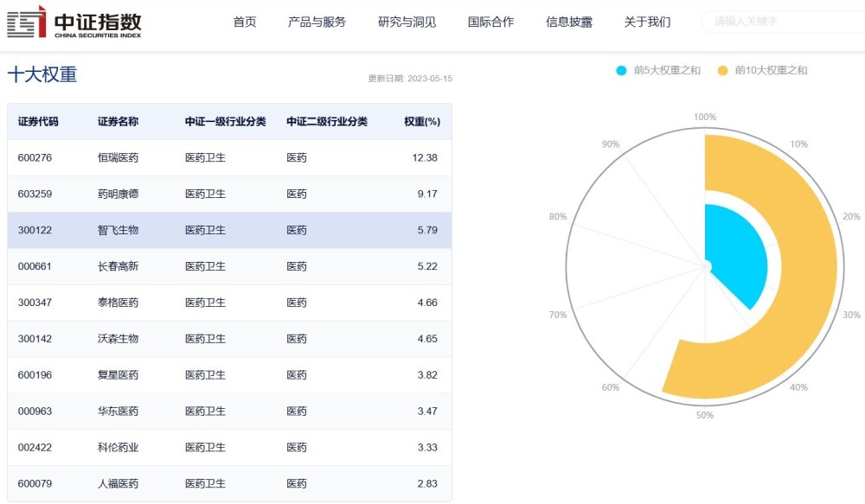Click the 药明康德 security name

pyautogui.click(x=118, y=195)
